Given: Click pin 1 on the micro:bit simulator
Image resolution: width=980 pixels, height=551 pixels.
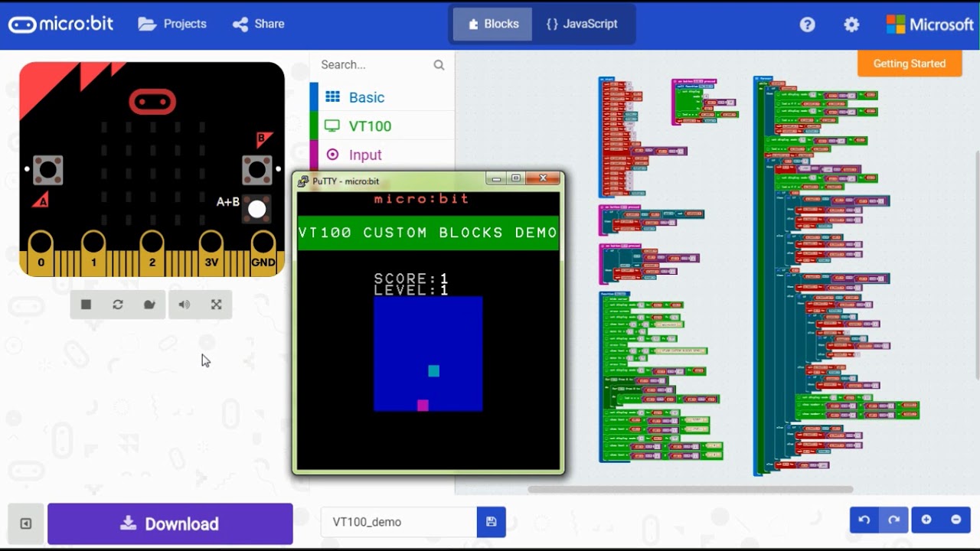Looking at the screenshot, I should point(93,253).
